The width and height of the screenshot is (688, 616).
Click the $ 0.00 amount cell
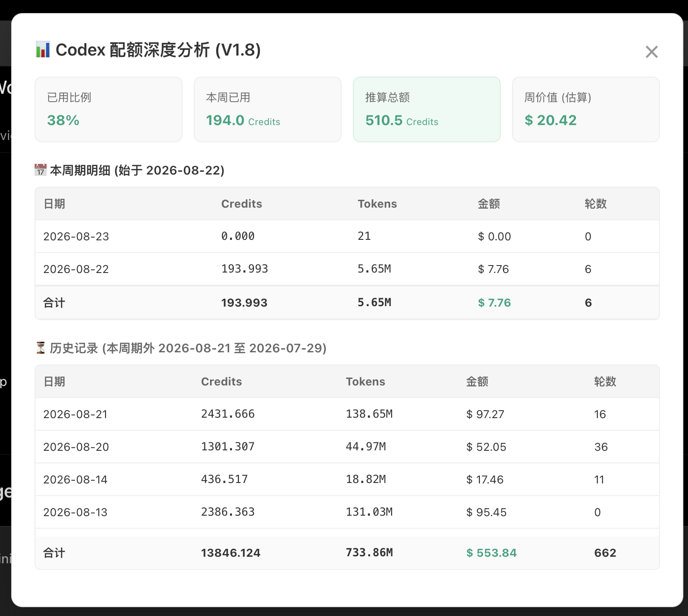[x=494, y=237]
